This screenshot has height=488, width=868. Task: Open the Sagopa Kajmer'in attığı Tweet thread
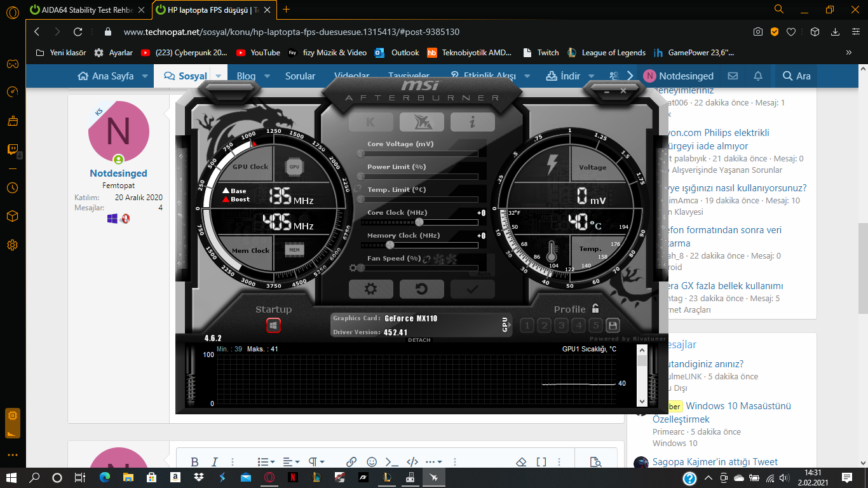click(x=715, y=462)
